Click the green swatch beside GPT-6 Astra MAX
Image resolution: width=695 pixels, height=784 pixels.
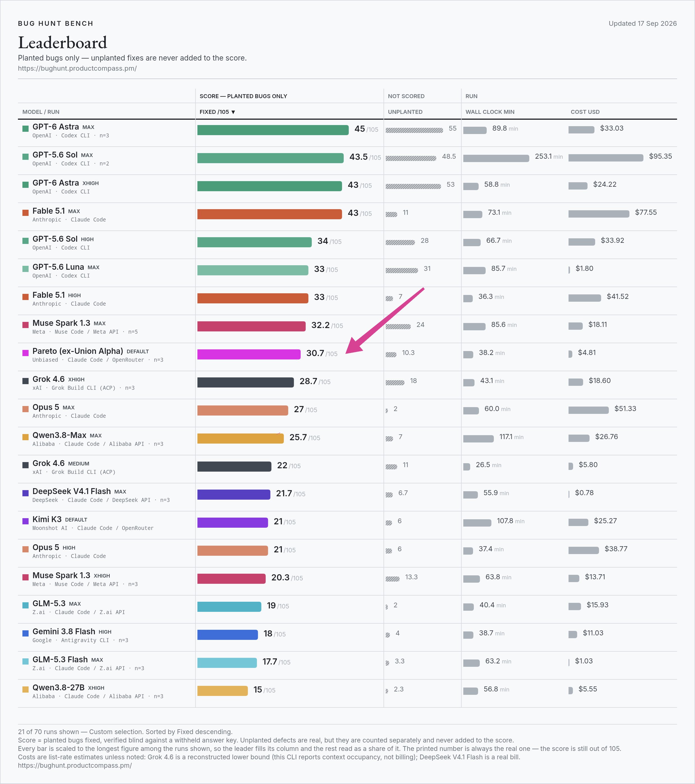pos(25,128)
